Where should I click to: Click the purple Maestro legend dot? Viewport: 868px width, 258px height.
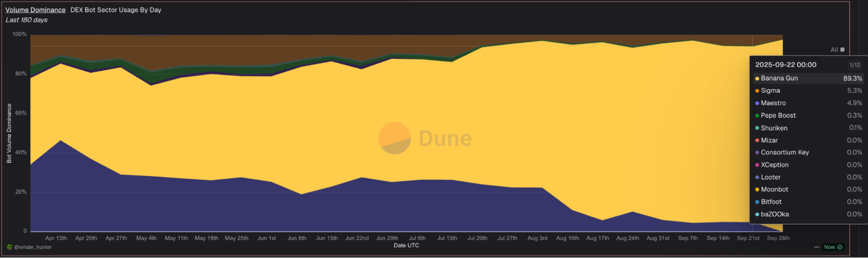(x=757, y=103)
